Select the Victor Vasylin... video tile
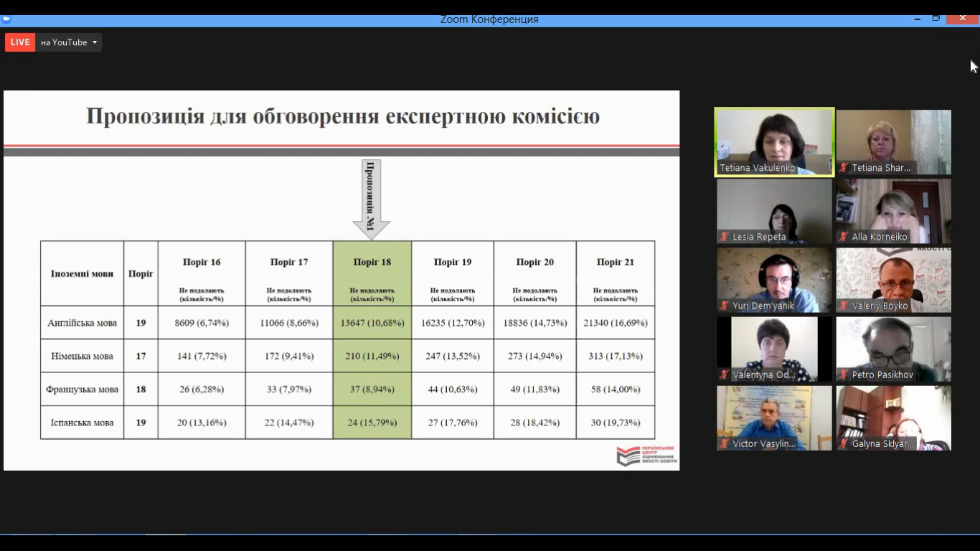The width and height of the screenshot is (980, 551). tap(774, 418)
